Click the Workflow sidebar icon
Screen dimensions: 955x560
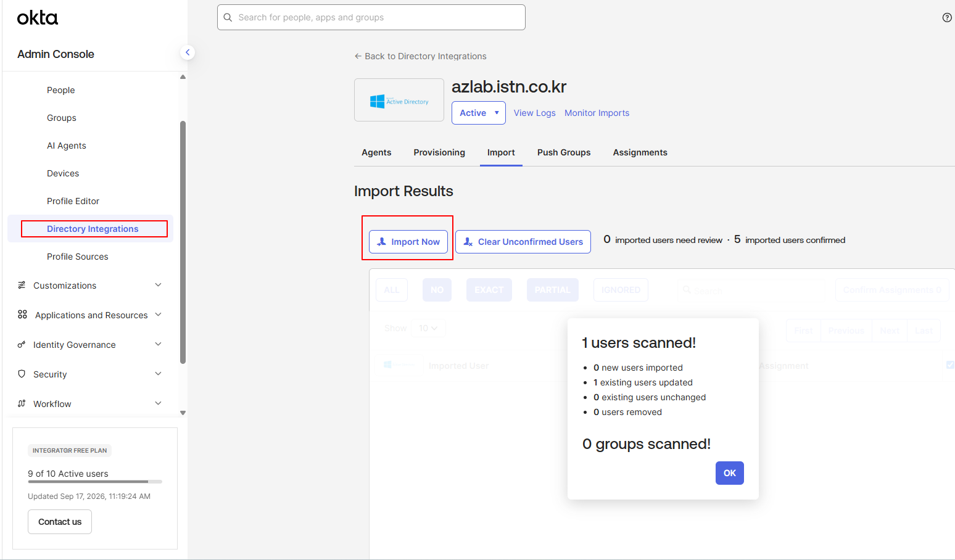pyautogui.click(x=22, y=403)
